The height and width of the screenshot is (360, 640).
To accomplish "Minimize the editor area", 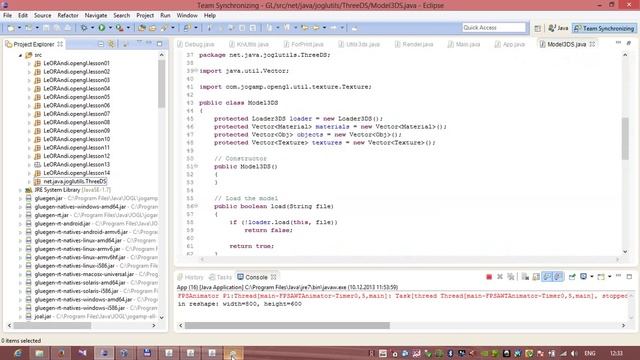I will tap(618, 43).
